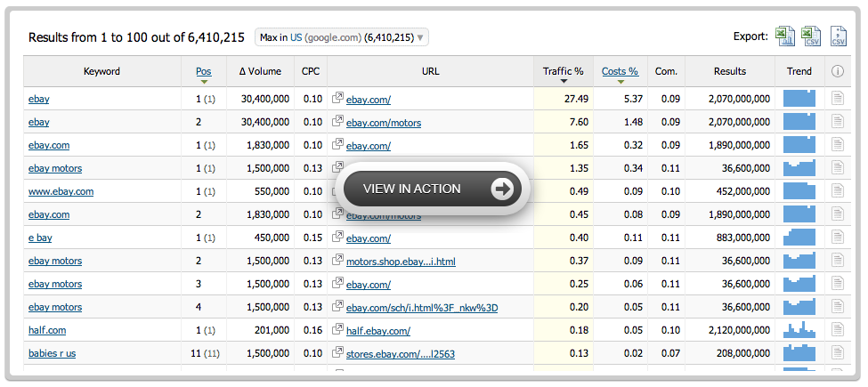
Task: Open external link icon beside half.ebay.com/
Action: point(337,330)
